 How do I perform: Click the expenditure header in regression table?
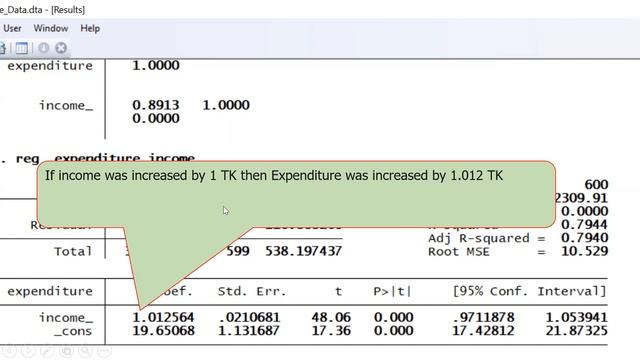50,291
